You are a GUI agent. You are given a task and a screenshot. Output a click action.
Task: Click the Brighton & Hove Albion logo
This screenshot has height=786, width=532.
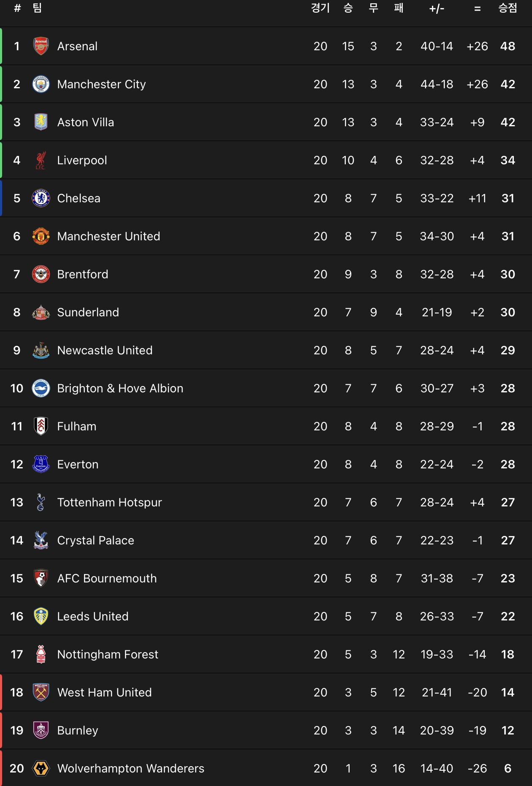point(41,388)
